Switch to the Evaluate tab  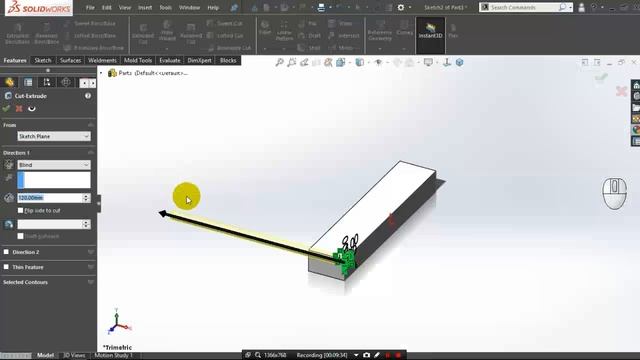[170, 60]
